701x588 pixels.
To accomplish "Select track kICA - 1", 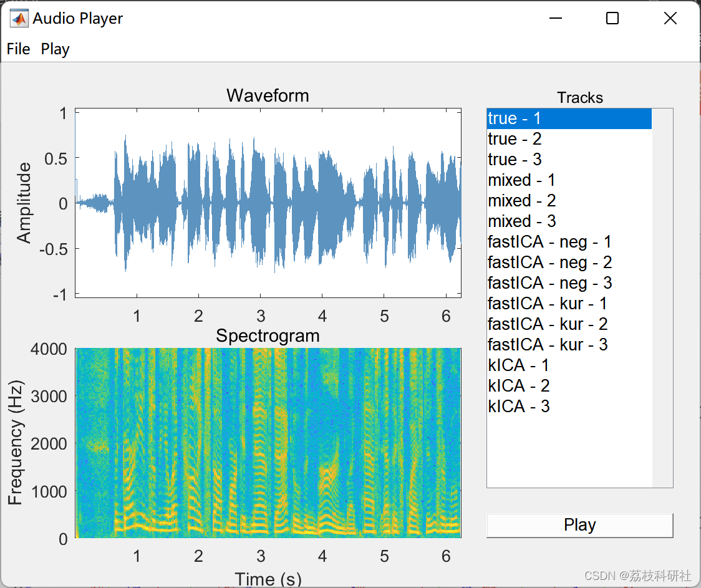I will click(x=569, y=365).
